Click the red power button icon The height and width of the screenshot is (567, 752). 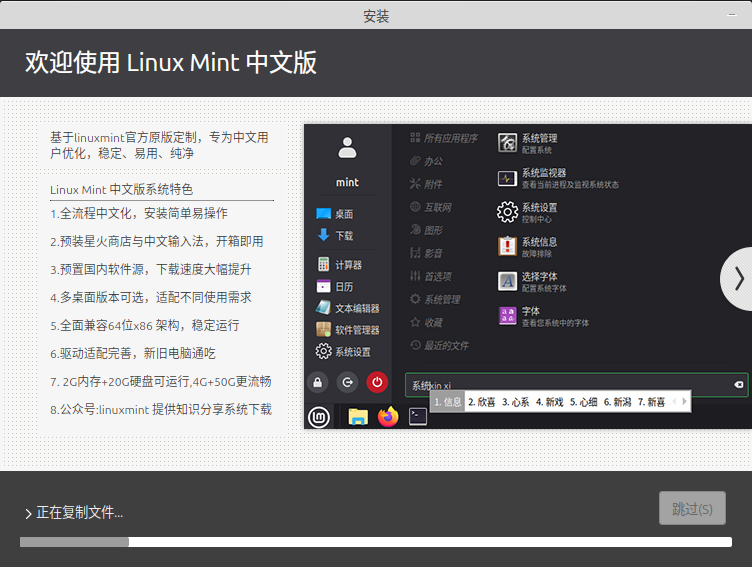pyautogui.click(x=377, y=382)
